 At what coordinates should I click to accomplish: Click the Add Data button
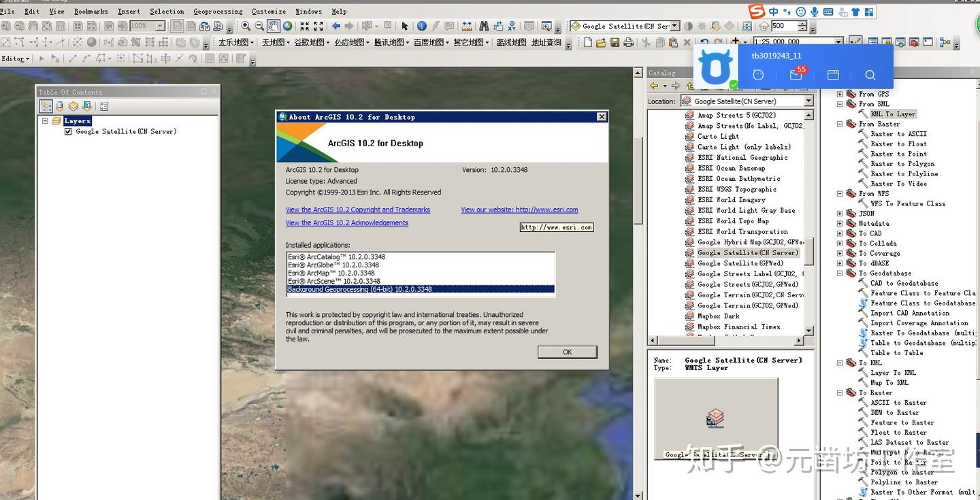737,41
